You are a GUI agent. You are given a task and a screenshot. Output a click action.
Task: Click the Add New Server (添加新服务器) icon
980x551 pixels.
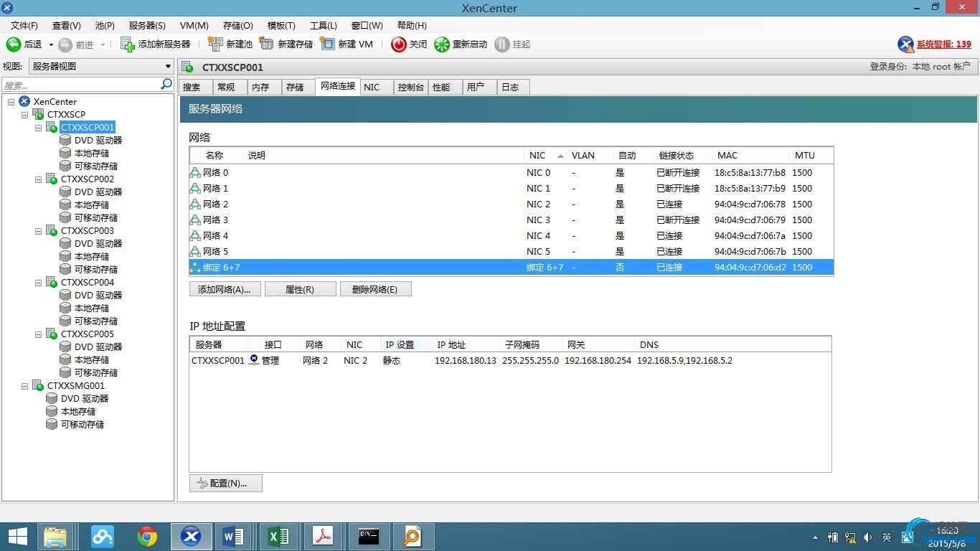(x=128, y=44)
